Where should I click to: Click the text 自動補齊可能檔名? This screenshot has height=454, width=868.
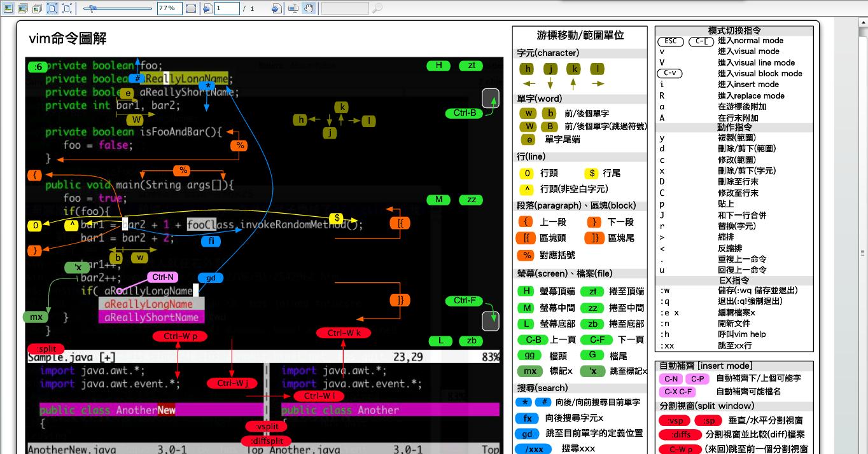click(748, 392)
